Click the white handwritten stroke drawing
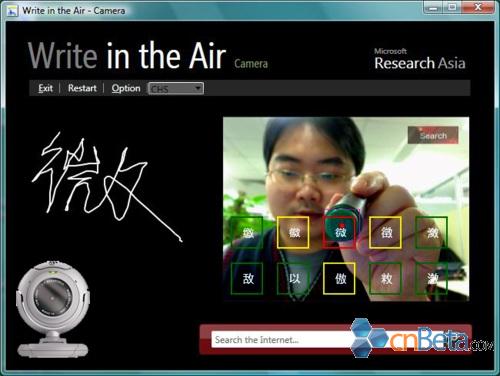 (x=107, y=187)
